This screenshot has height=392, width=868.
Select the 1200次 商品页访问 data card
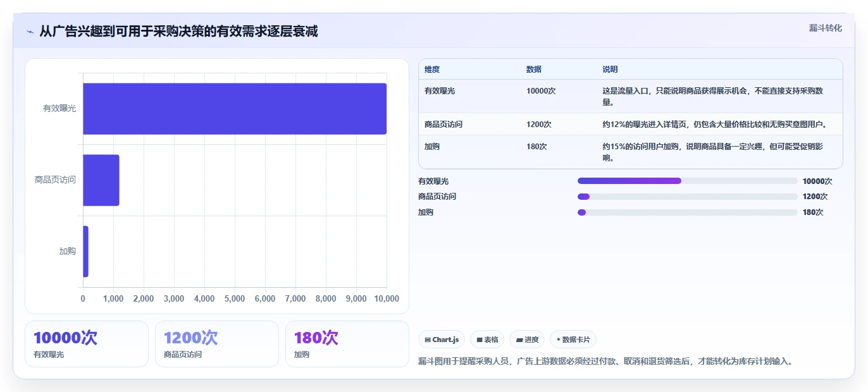pyautogui.click(x=217, y=344)
